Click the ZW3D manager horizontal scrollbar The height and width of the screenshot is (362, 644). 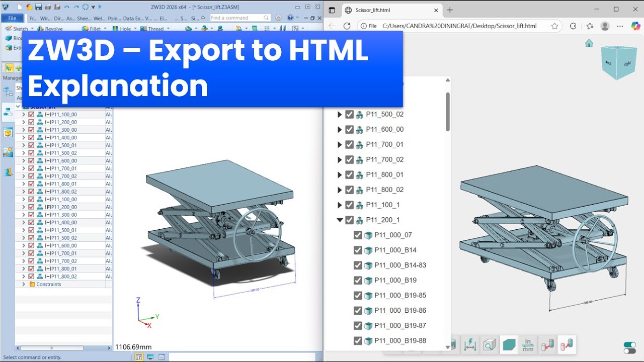pyautogui.click(x=52, y=347)
